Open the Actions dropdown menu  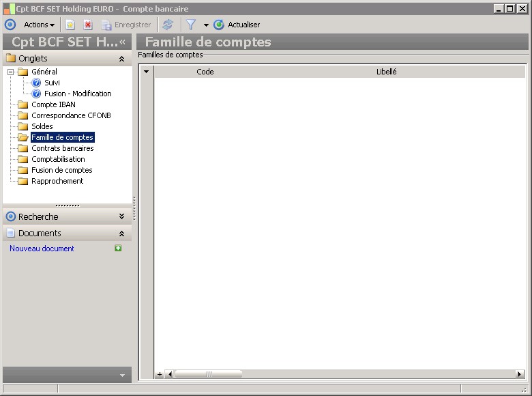click(x=40, y=25)
